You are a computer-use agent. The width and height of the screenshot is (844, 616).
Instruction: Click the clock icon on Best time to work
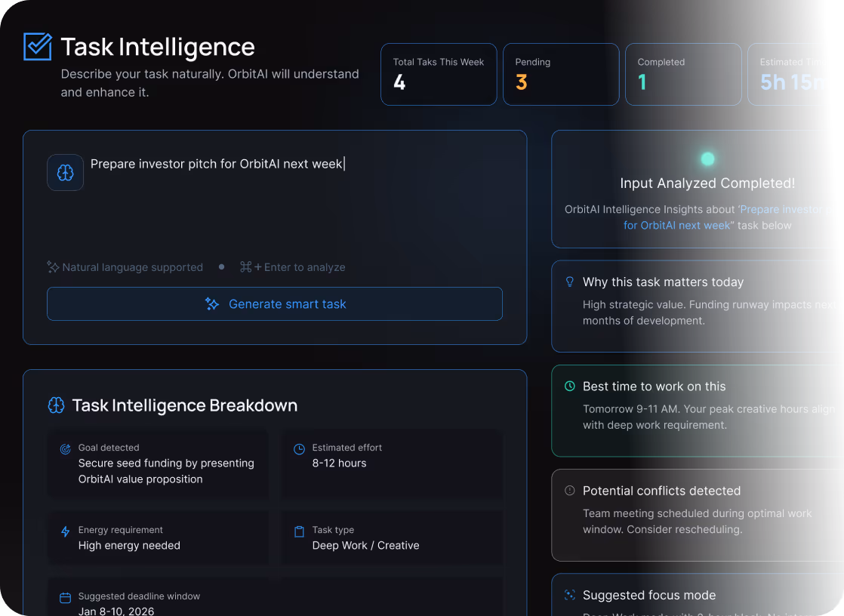click(x=570, y=386)
